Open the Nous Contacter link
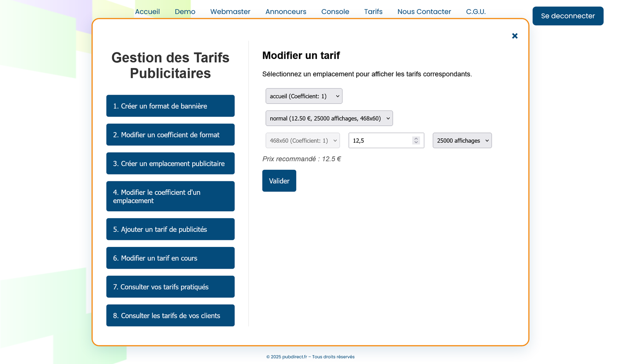This screenshot has width=621, height=364. tap(424, 12)
